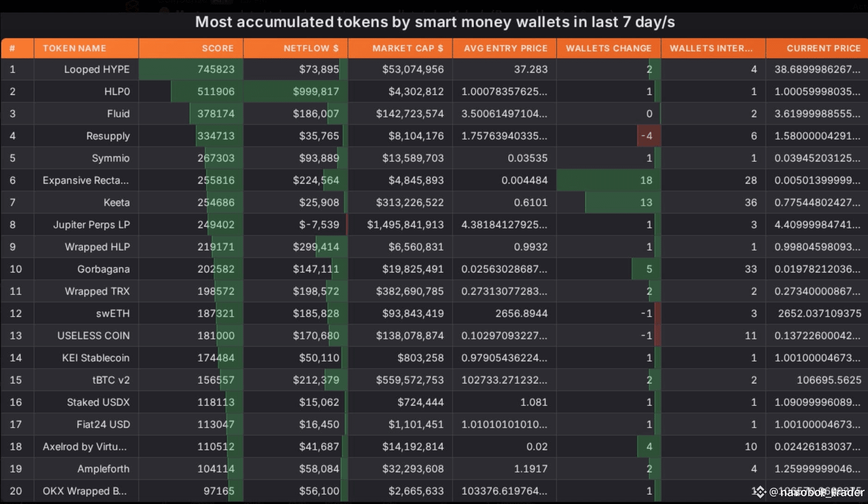Click the Resupply token name
The height and width of the screenshot is (504, 868).
click(x=108, y=136)
